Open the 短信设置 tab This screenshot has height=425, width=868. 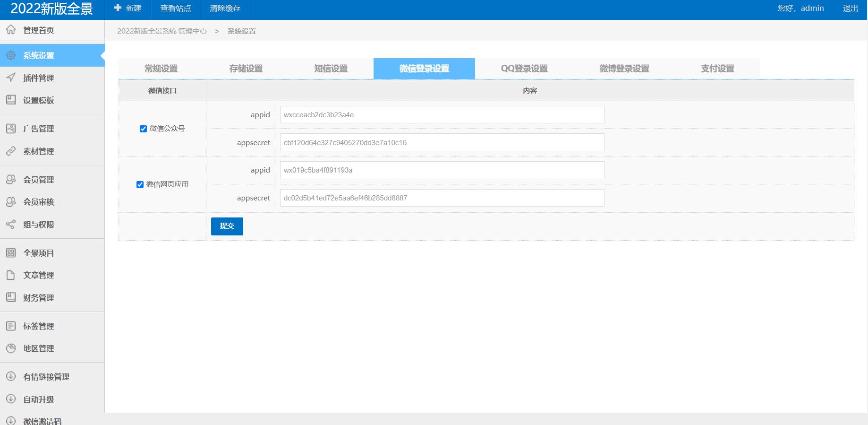pyautogui.click(x=331, y=69)
